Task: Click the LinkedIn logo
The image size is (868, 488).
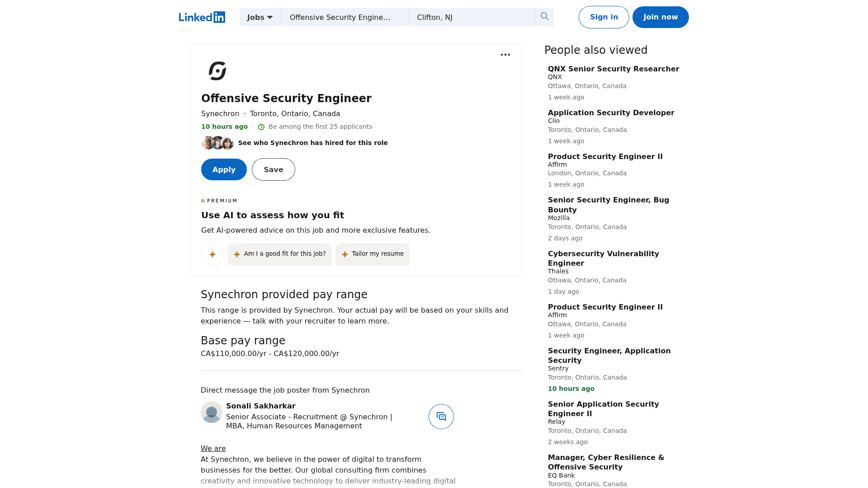Action: (202, 17)
